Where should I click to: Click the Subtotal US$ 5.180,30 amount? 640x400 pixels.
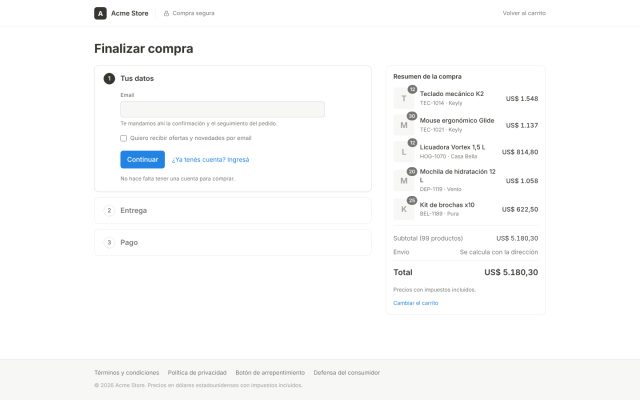click(x=517, y=238)
